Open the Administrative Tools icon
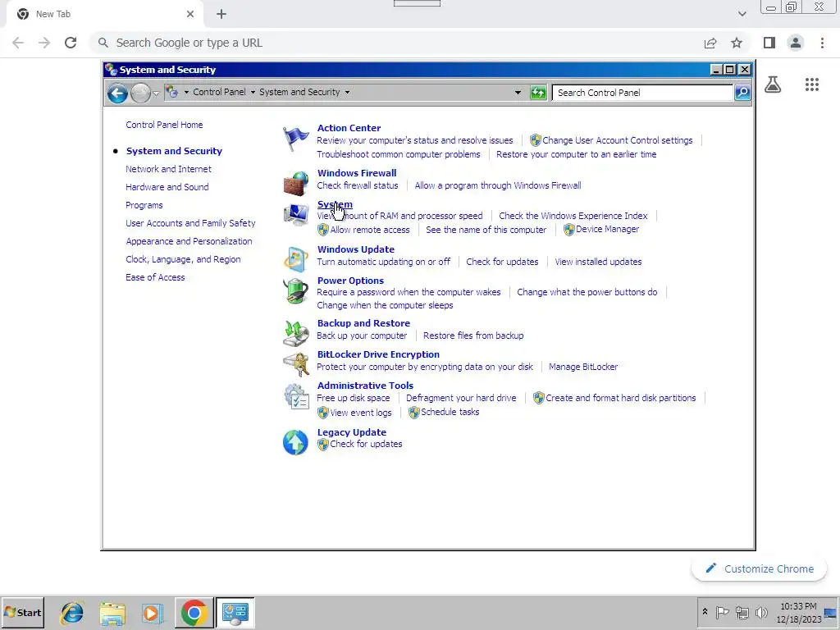840x630 pixels. click(295, 396)
